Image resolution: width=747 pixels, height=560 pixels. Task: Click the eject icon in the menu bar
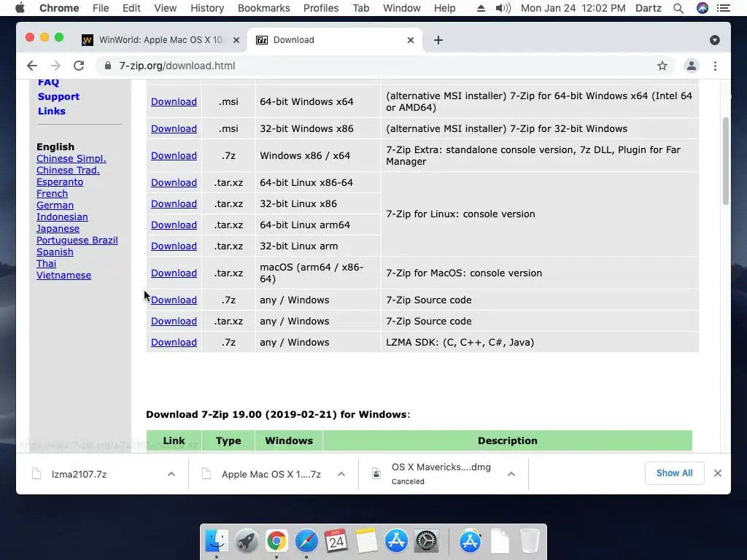pos(481,8)
